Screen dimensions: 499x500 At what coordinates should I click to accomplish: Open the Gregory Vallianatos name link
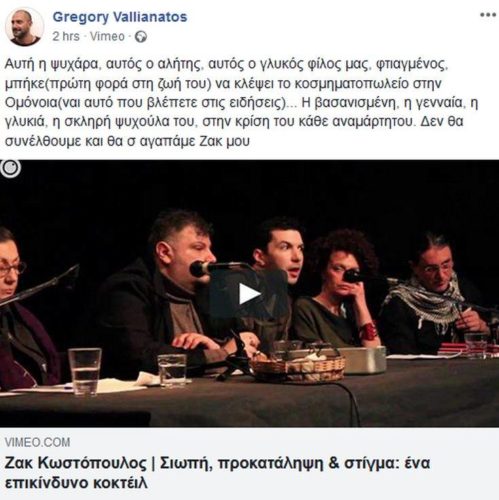pos(120,17)
